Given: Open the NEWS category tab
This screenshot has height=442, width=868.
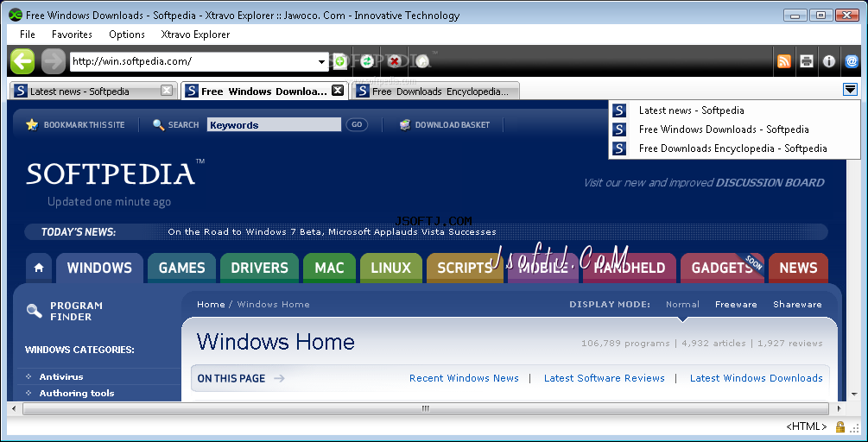Looking at the screenshot, I should (798, 268).
